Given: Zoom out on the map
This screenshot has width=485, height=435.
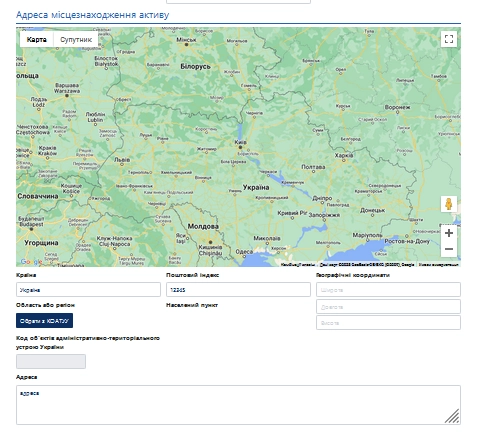Looking at the screenshot, I should 449,249.
